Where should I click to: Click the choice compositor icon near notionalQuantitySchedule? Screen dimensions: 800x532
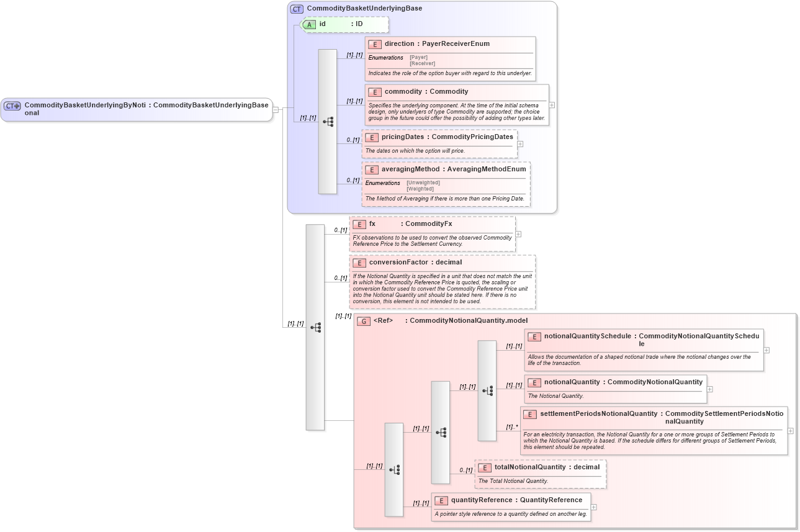[486, 390]
